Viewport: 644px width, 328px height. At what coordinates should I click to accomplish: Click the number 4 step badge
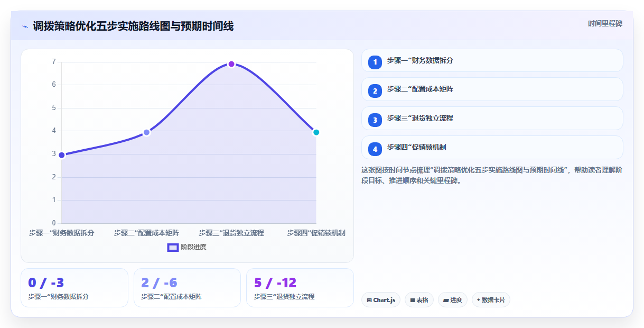pyautogui.click(x=375, y=149)
